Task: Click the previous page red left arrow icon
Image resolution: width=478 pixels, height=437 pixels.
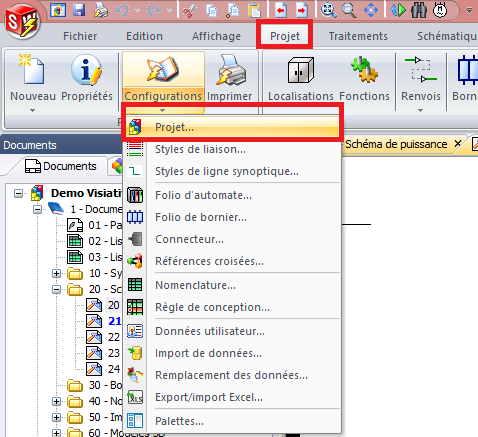Action: [x=281, y=10]
